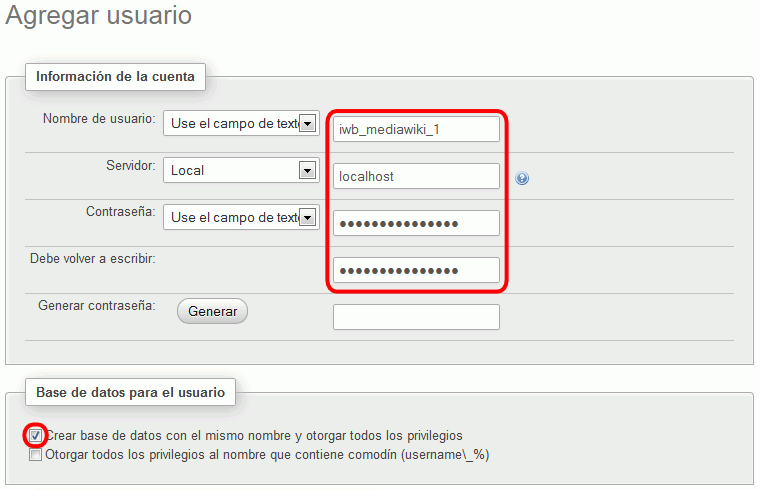Click the server field containing localhost

point(416,176)
